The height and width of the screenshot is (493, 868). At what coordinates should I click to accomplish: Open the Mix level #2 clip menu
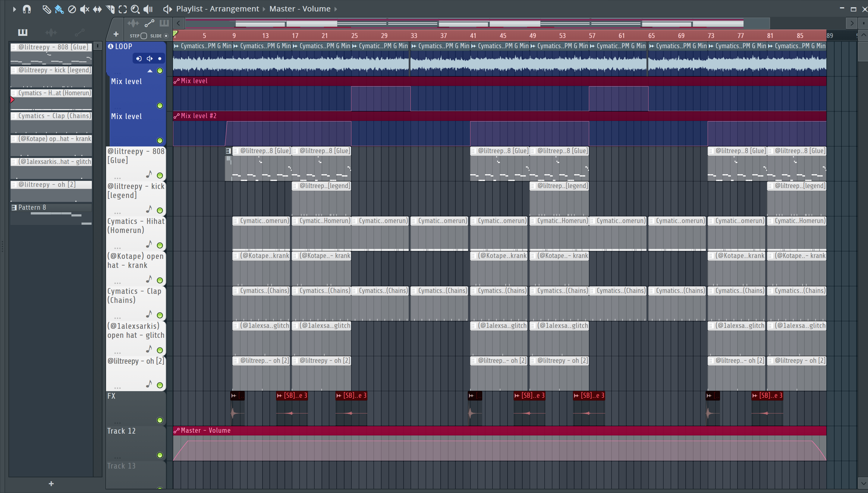pos(176,116)
